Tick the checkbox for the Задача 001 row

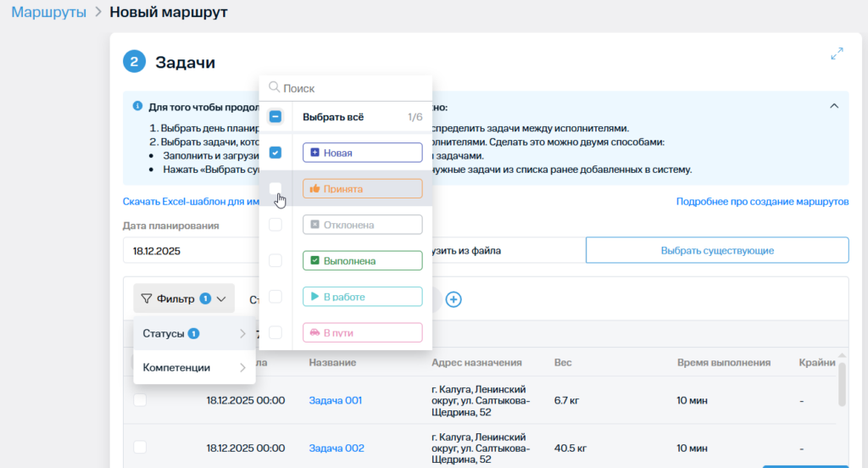140,400
